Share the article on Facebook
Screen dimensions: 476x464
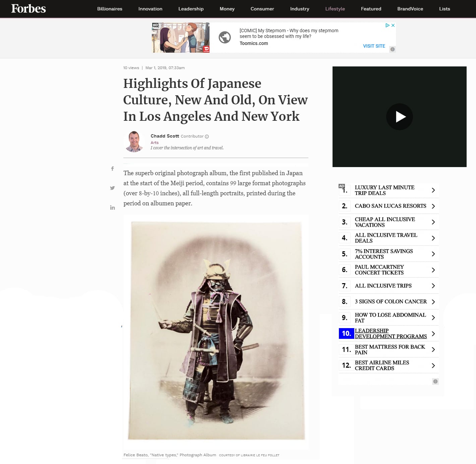(112, 168)
